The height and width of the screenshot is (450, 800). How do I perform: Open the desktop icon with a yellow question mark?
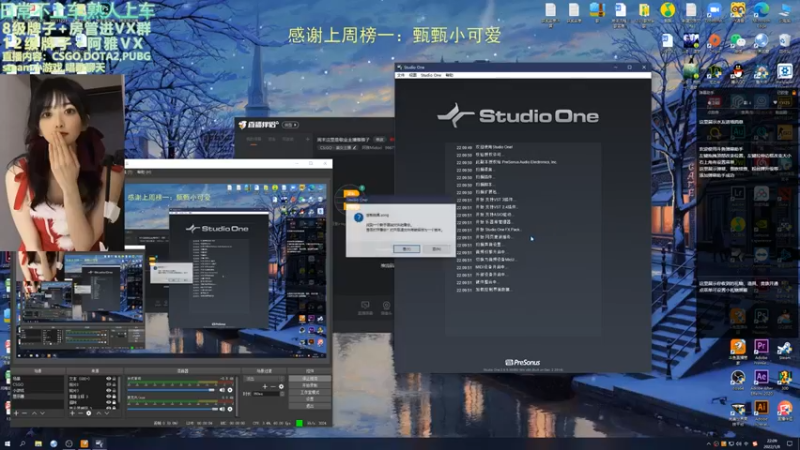tap(785, 377)
